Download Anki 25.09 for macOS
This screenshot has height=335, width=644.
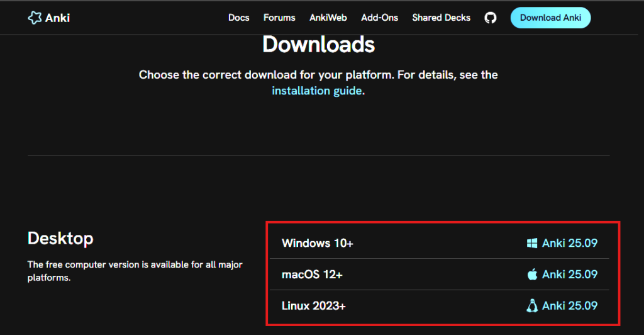tap(569, 275)
